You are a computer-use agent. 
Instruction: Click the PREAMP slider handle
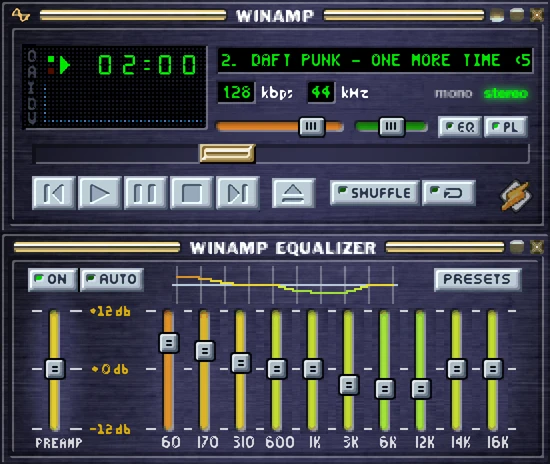click(x=55, y=369)
